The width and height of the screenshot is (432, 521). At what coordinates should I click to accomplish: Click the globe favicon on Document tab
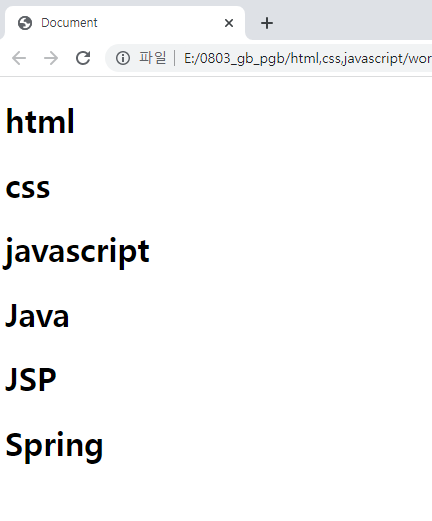(25, 23)
